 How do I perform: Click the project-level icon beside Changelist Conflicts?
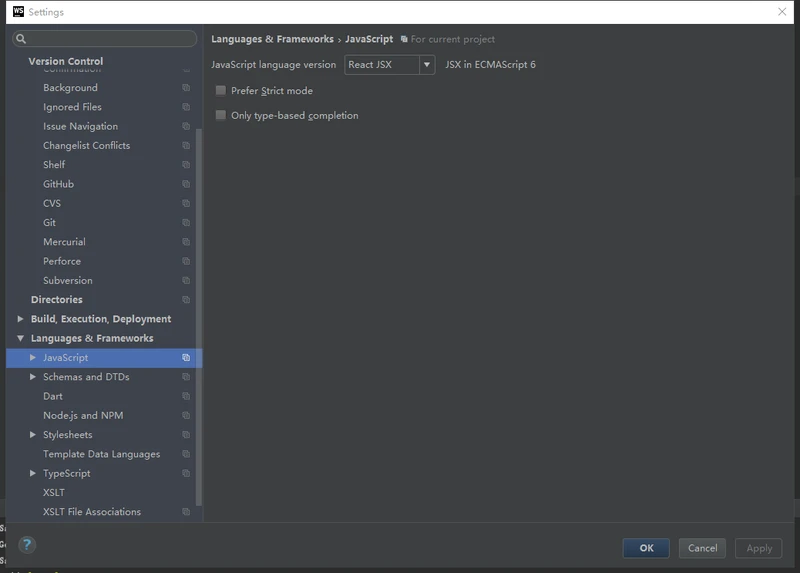pos(186,146)
